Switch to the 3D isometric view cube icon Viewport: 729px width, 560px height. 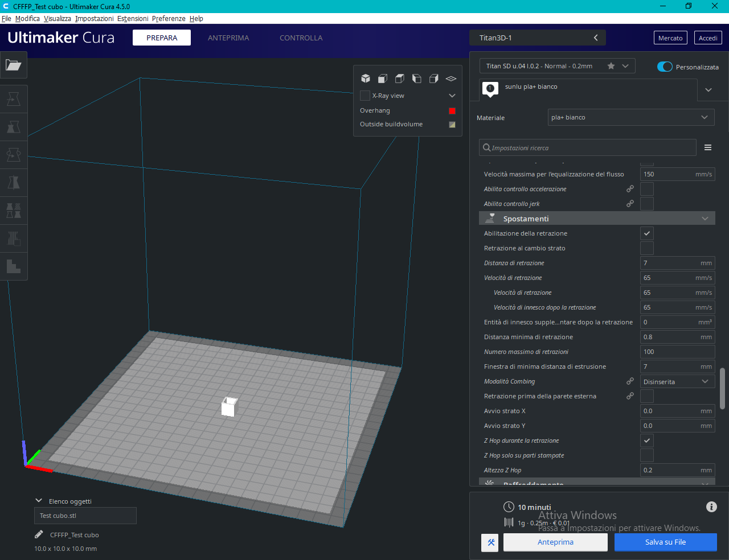click(366, 79)
